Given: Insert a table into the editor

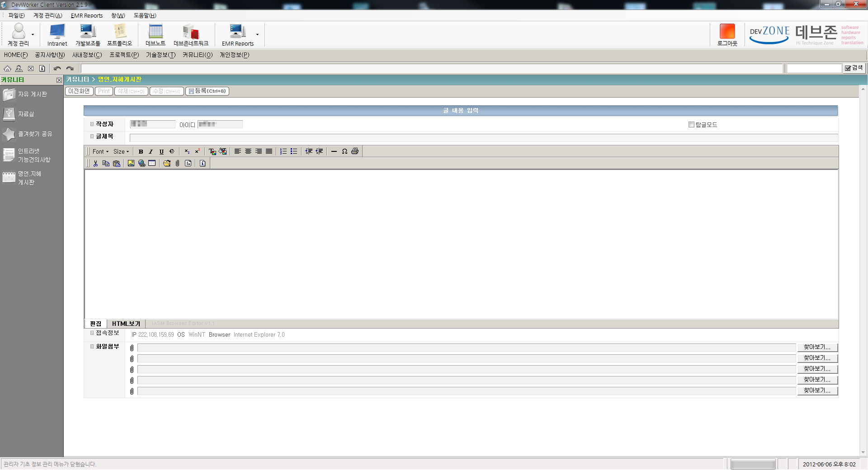Looking at the screenshot, I should point(152,163).
